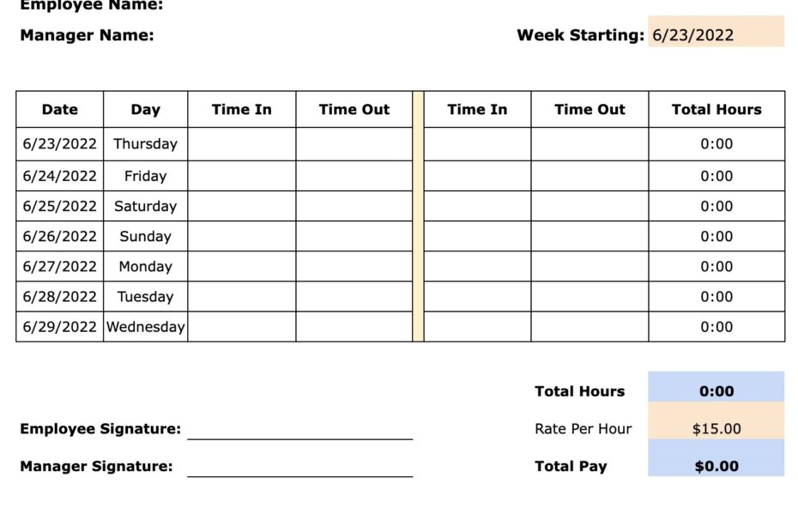798x532 pixels.
Task: Select Thursday's first Time In cell
Action: 241,144
